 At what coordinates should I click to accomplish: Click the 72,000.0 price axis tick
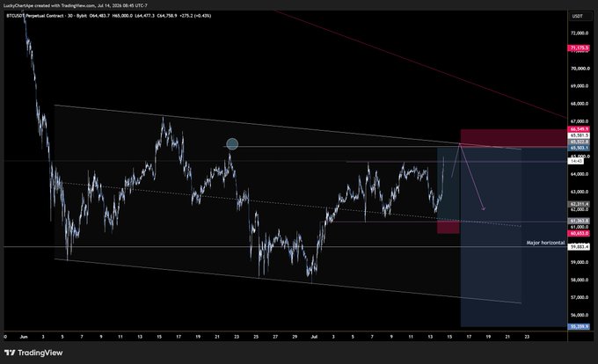(580, 33)
